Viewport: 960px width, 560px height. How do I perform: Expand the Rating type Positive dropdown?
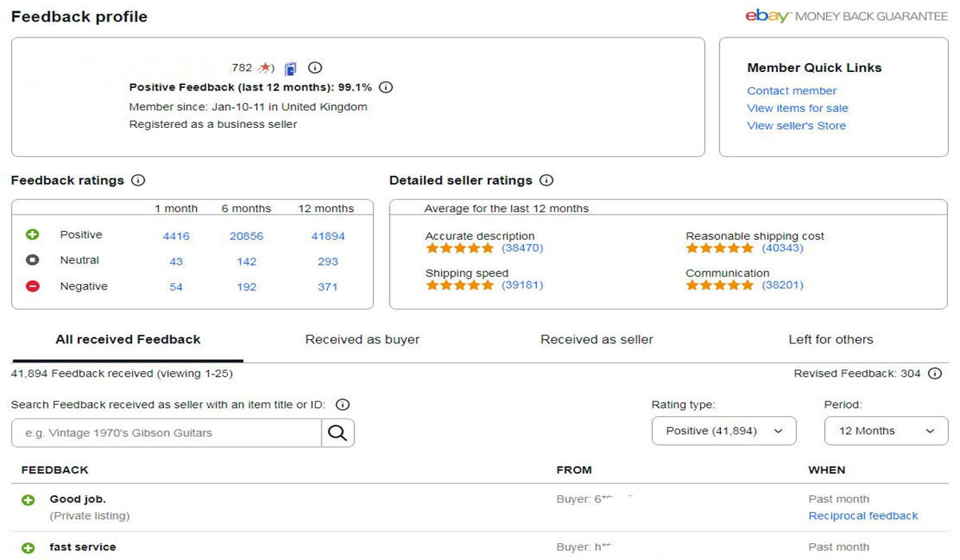[x=724, y=431]
